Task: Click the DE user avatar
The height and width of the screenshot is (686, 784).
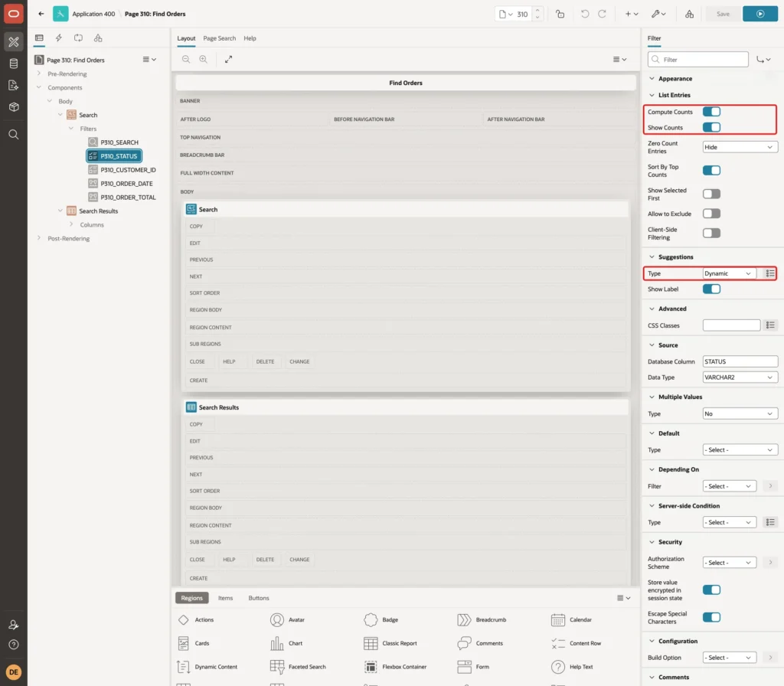Action: [14, 672]
